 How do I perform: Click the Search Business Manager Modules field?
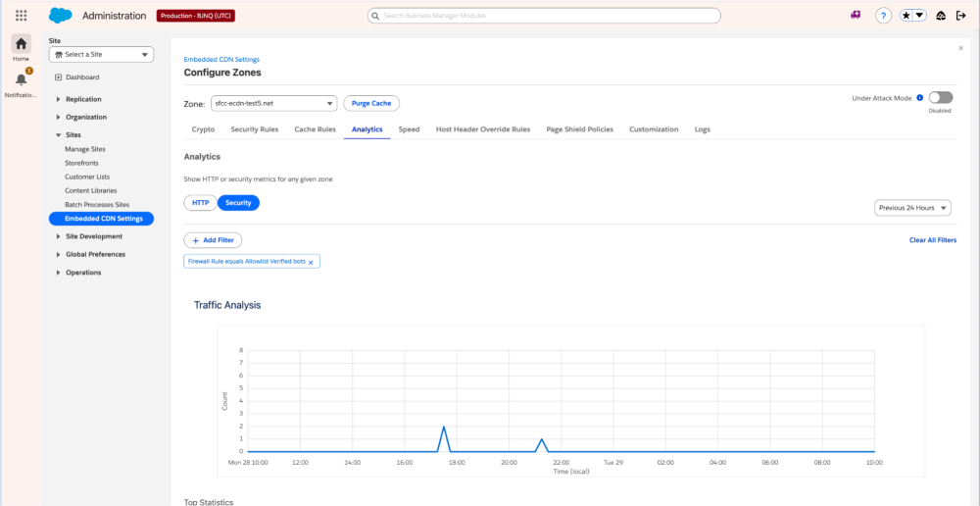[x=544, y=16]
